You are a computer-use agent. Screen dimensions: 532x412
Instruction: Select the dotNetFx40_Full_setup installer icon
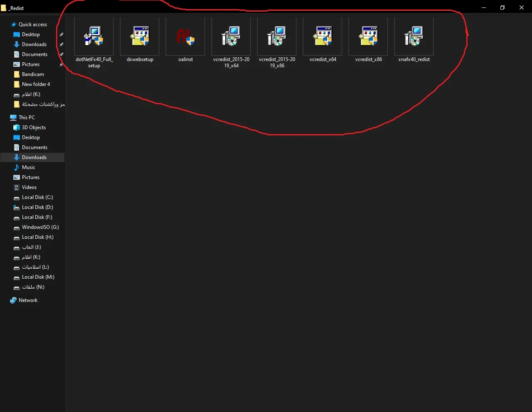click(x=94, y=37)
